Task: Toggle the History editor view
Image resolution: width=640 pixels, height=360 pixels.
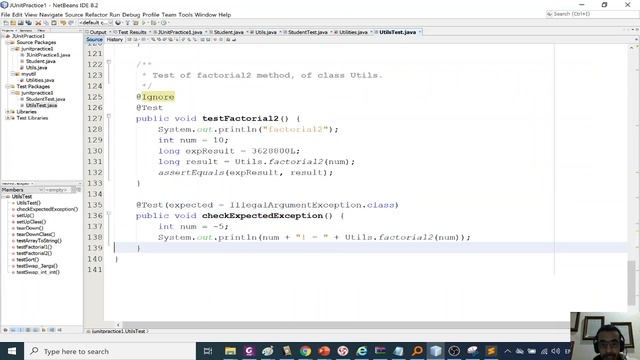Action: (115, 40)
